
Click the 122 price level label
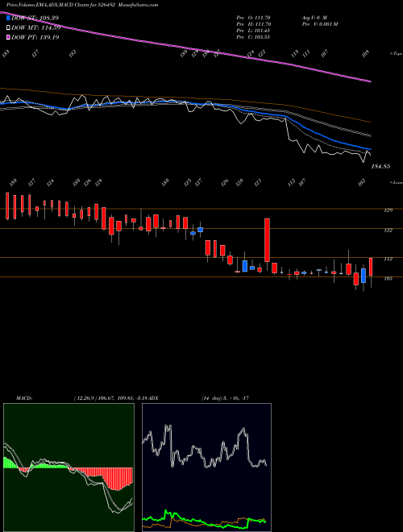[x=388, y=231]
